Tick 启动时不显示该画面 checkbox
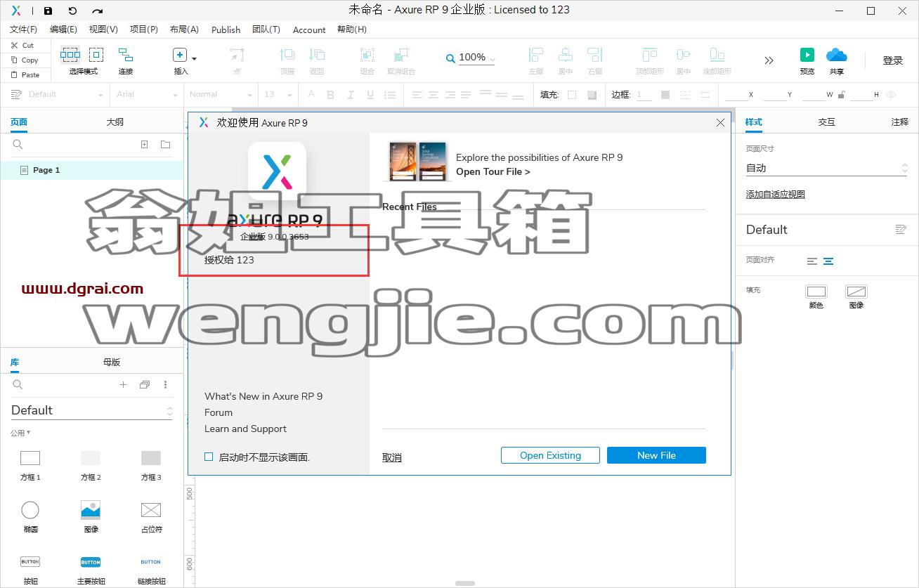This screenshot has width=919, height=588. (x=209, y=457)
